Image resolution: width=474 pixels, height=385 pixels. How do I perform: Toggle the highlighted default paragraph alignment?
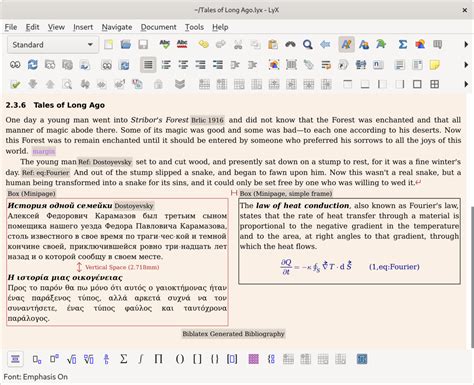tap(148, 65)
